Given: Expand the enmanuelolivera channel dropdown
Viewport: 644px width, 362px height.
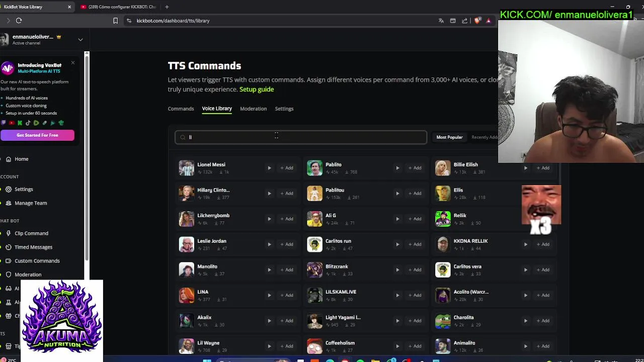Looking at the screenshot, I should [80, 39].
